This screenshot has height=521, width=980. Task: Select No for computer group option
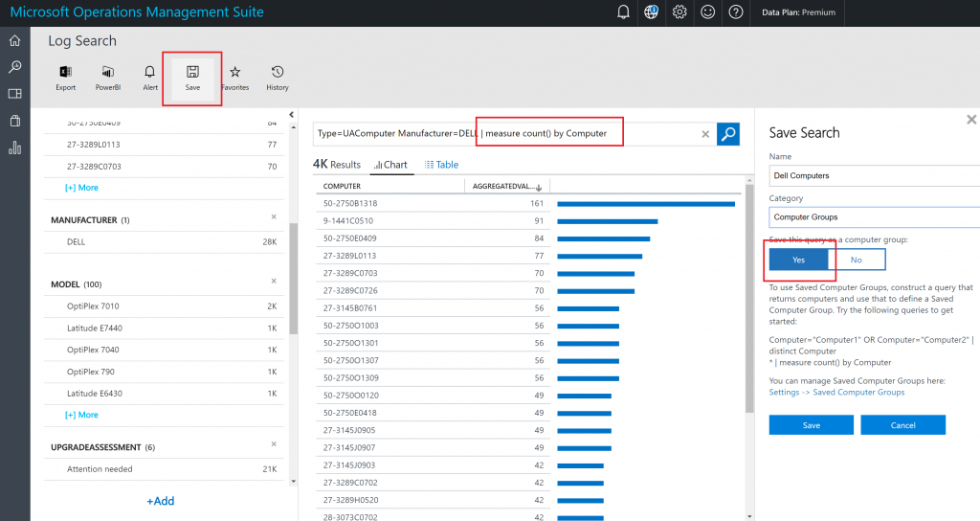click(856, 260)
